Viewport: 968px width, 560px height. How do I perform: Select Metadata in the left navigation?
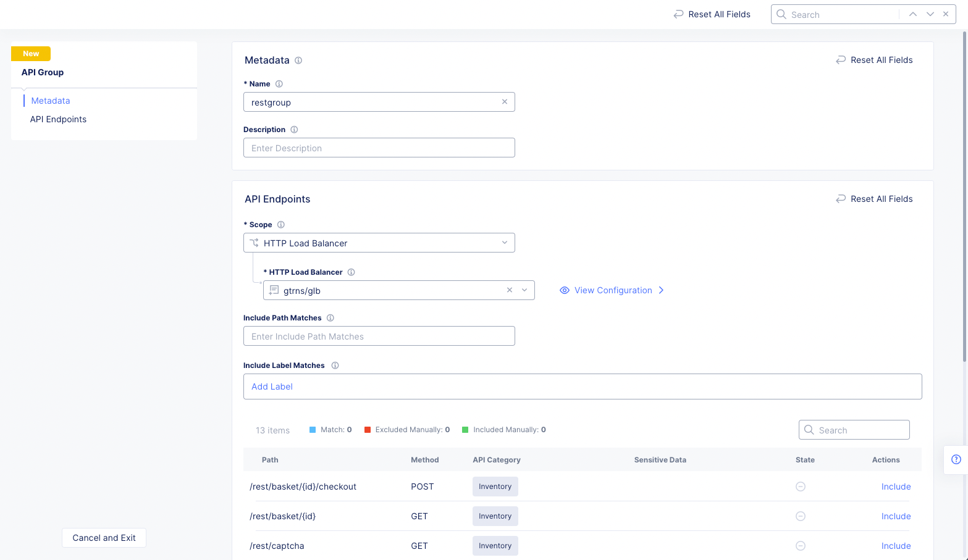[x=50, y=100]
